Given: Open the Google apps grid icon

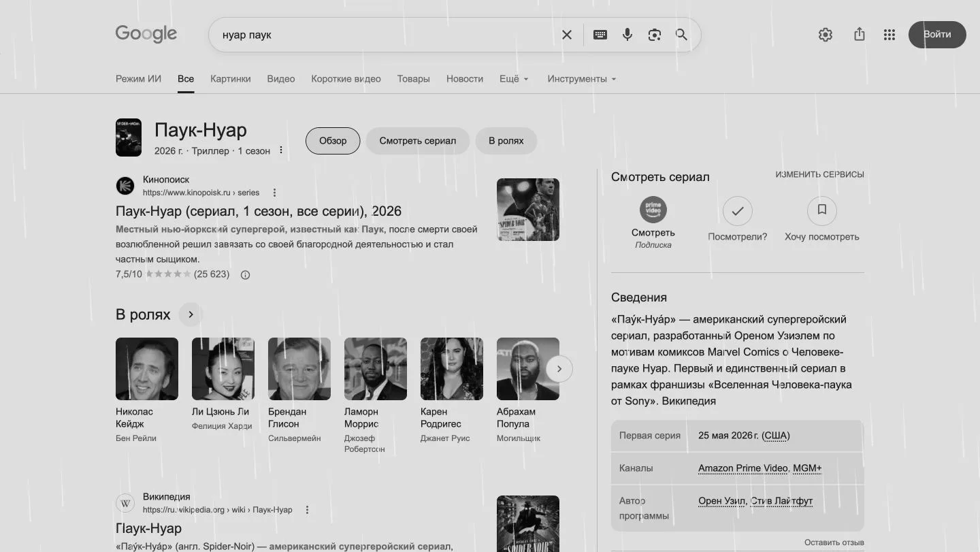Looking at the screenshot, I should tap(889, 35).
